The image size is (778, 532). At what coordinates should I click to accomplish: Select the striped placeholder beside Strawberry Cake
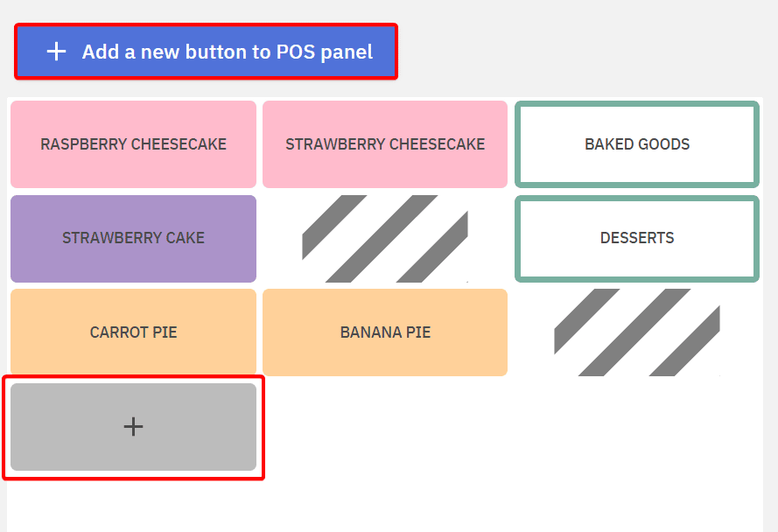pos(385,239)
